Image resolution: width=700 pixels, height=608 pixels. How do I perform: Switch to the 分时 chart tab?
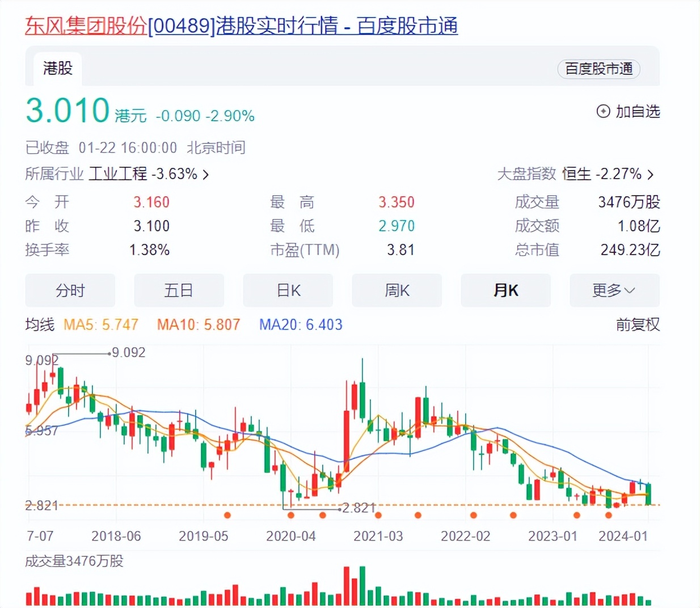point(70,290)
